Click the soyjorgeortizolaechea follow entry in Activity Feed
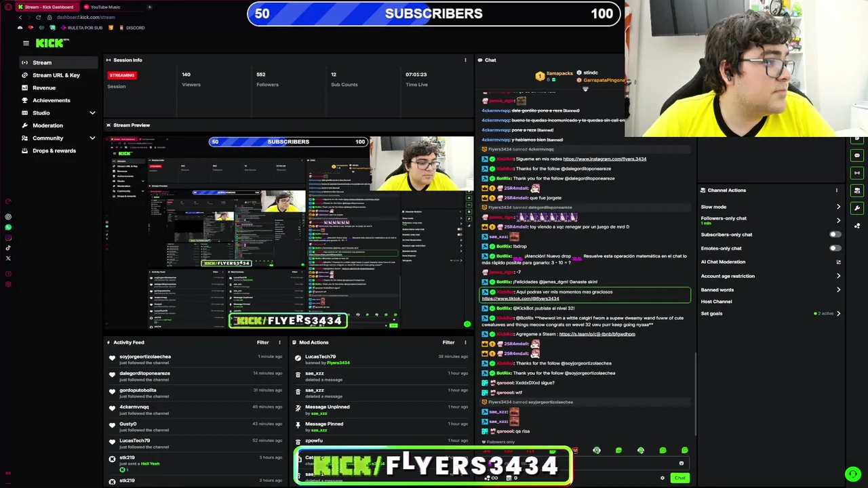 (195, 359)
